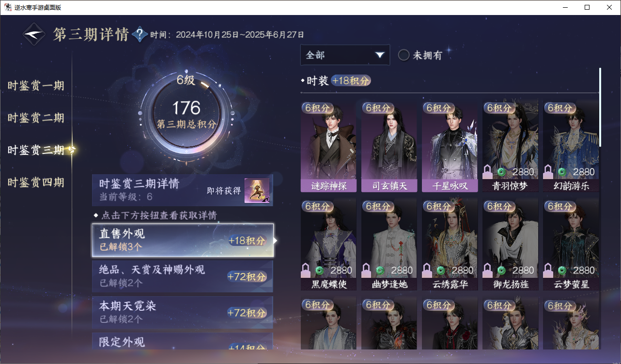Select 绝品、天赏及神赐外观 entry
The height and width of the screenshot is (364, 621).
point(183,276)
